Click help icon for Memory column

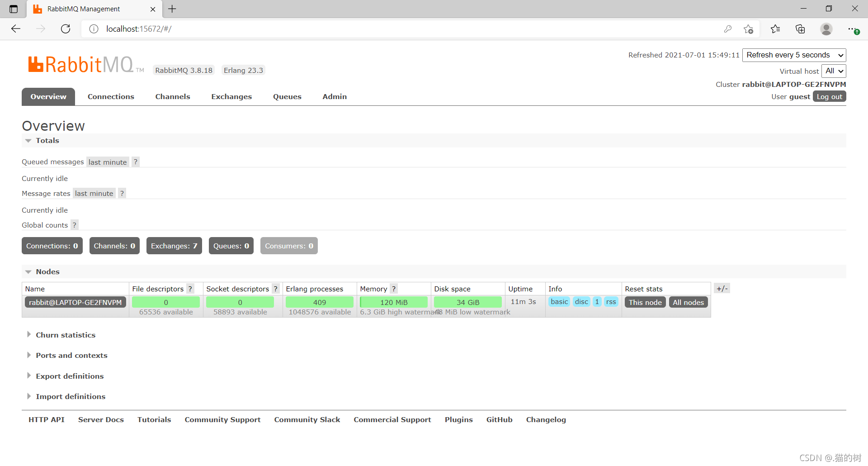394,289
